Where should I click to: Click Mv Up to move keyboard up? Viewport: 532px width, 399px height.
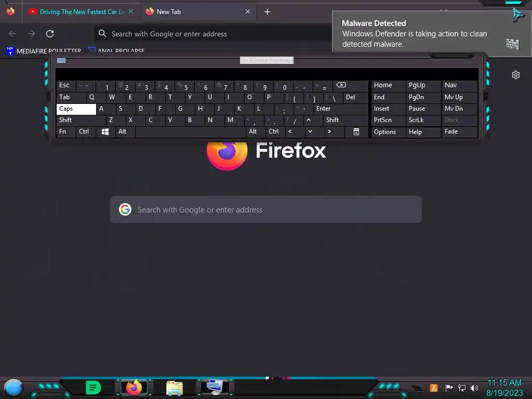click(x=460, y=97)
